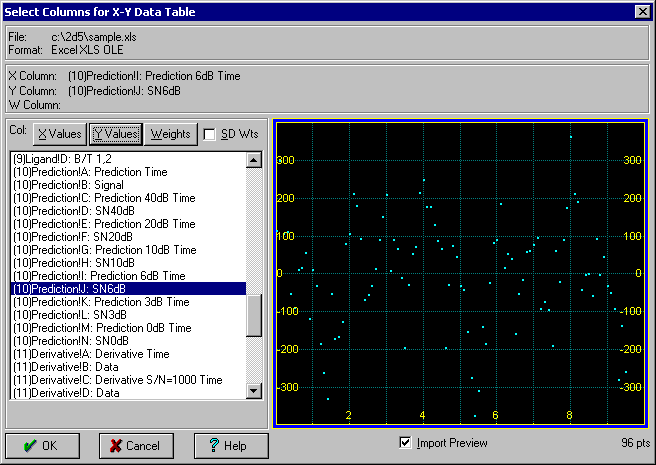
Task: Select (11)Derivative!D: Data
Action: 128,393
